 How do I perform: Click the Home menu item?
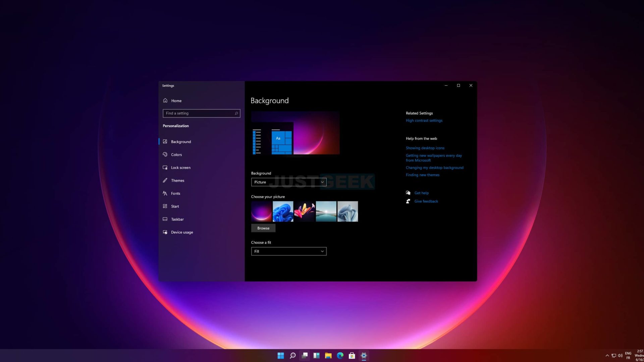click(176, 101)
